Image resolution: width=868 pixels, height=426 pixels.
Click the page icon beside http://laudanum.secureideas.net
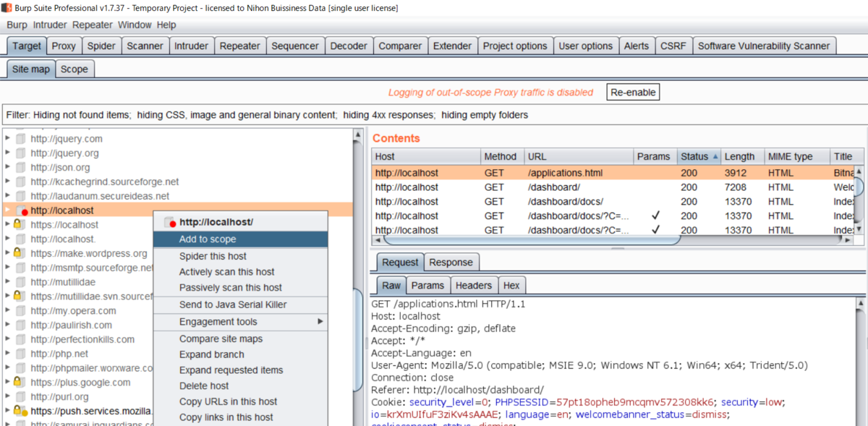(x=21, y=196)
